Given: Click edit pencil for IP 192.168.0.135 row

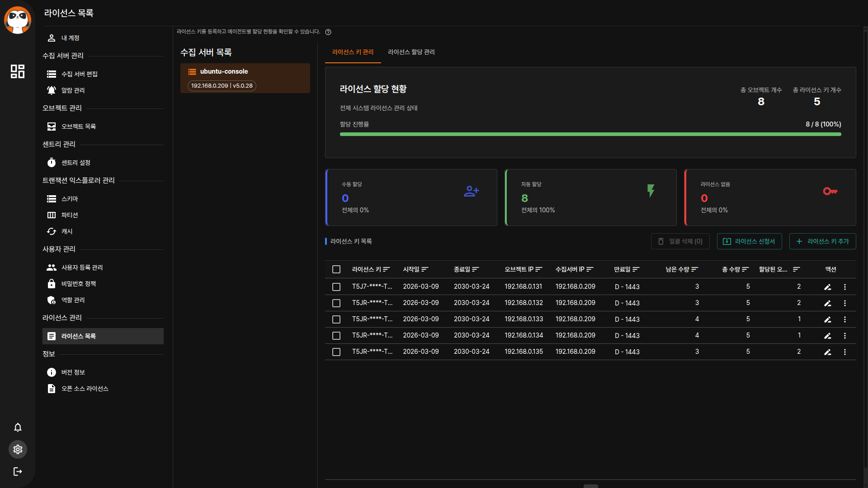Looking at the screenshot, I should [x=827, y=352].
